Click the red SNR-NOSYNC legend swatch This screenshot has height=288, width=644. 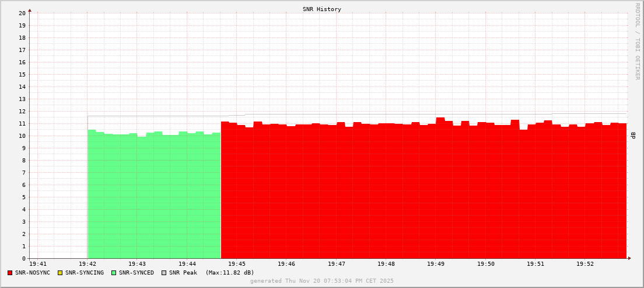click(x=10, y=273)
